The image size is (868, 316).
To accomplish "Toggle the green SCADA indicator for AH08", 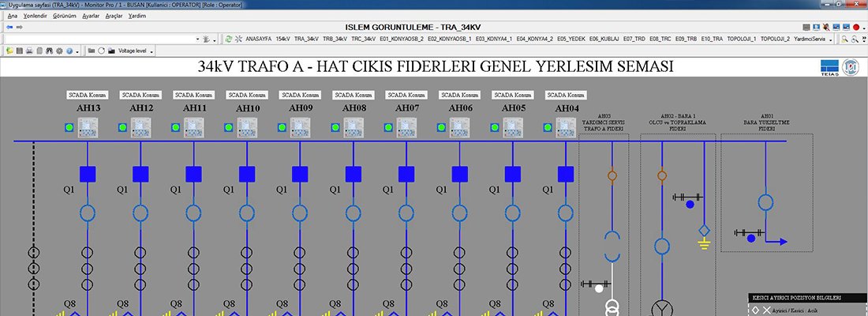I will (335, 126).
